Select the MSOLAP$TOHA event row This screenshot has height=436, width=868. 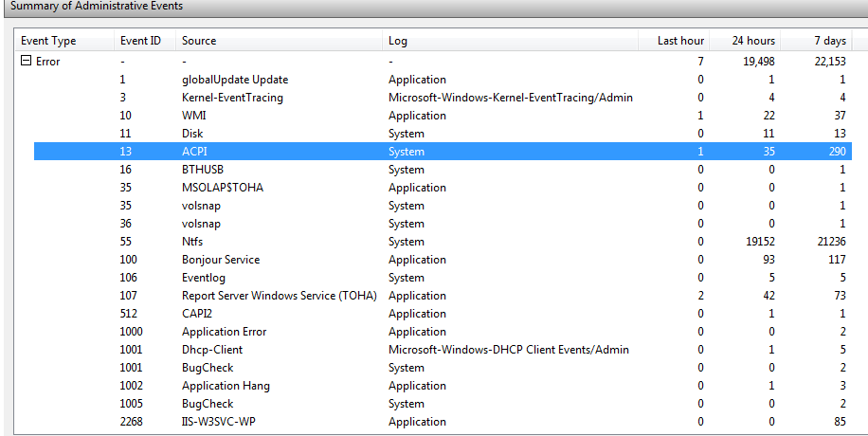tap(223, 188)
